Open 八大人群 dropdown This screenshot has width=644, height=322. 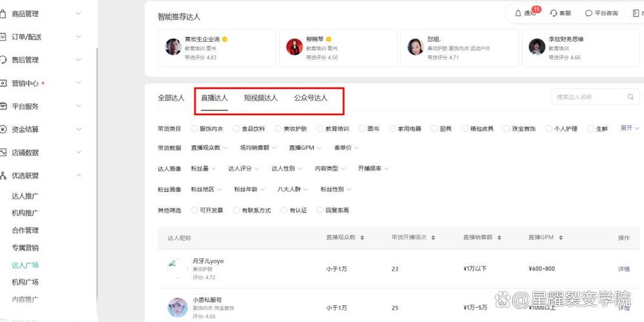tap(292, 189)
